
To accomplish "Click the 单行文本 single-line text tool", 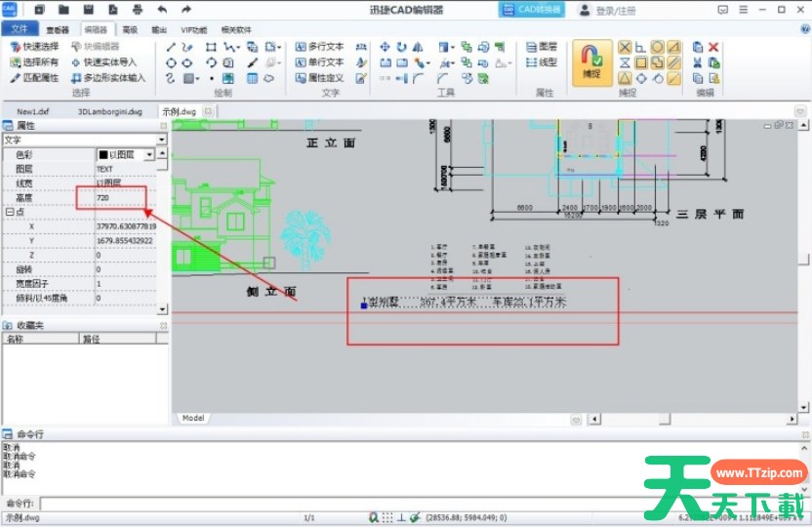I will click(320, 62).
